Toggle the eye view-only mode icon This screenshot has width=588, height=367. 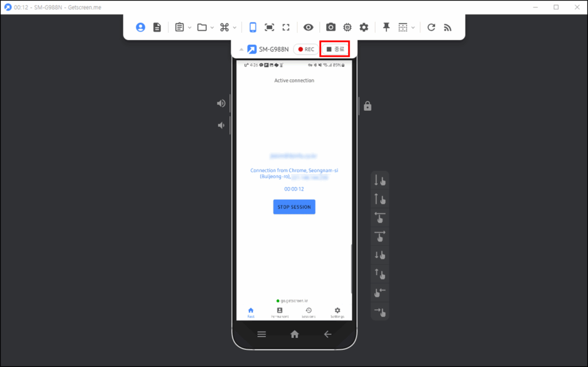tap(308, 27)
